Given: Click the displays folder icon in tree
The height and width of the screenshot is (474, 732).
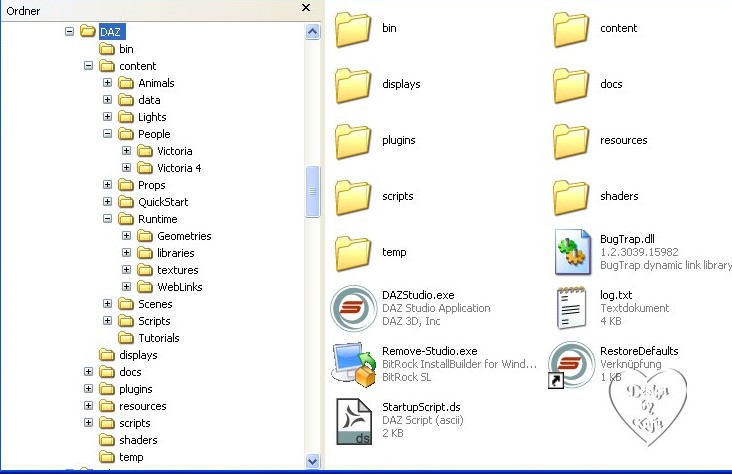Looking at the screenshot, I should point(107,355).
